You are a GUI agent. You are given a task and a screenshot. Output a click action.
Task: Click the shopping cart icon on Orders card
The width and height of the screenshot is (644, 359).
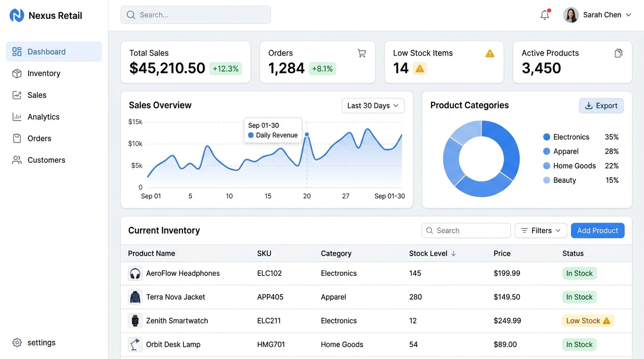362,53
